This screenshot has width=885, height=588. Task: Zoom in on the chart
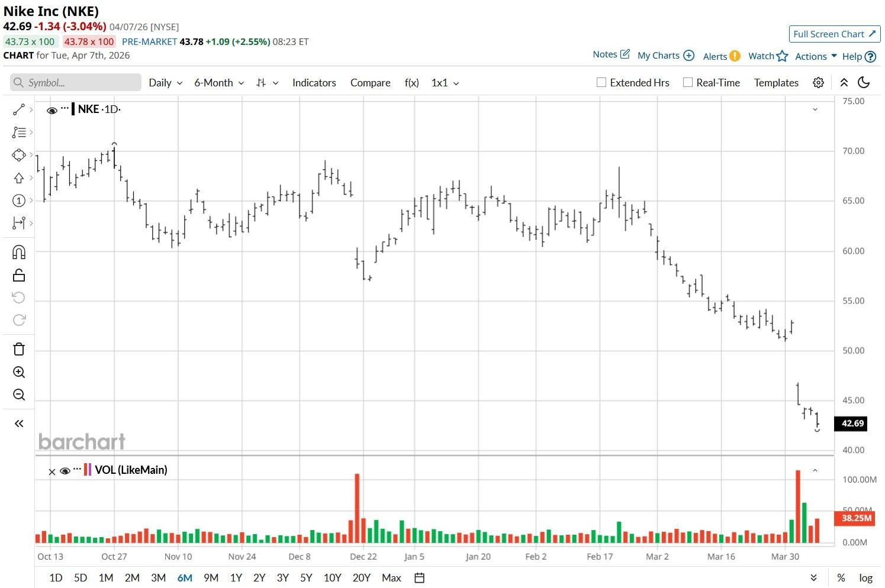[x=19, y=372]
